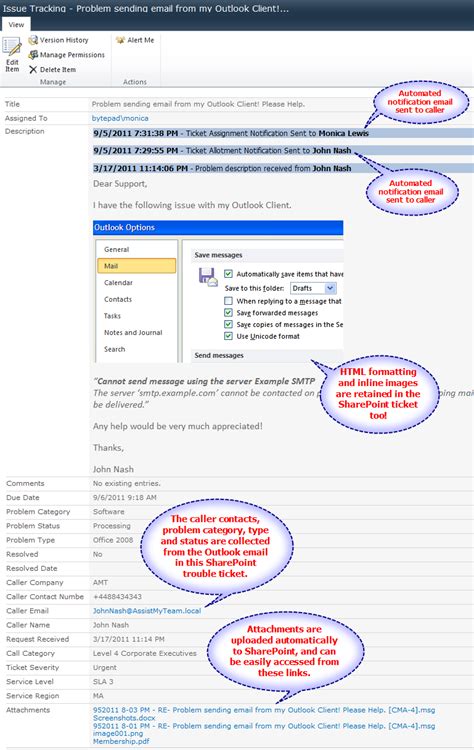This screenshot has width=474, height=750.
Task: Click the Ticket Assignment Notification to Monica Lewis entry
Action: [283, 133]
